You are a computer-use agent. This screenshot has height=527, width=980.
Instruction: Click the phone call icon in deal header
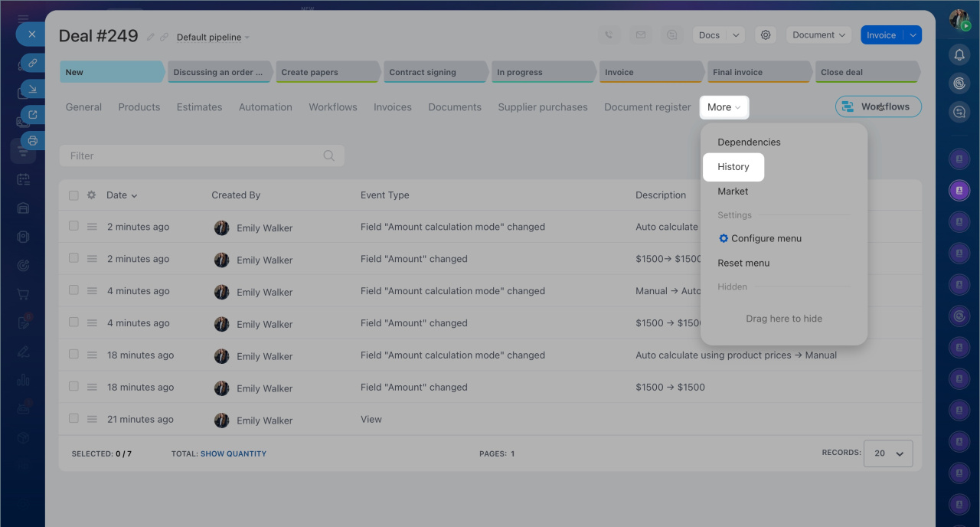pyautogui.click(x=609, y=35)
